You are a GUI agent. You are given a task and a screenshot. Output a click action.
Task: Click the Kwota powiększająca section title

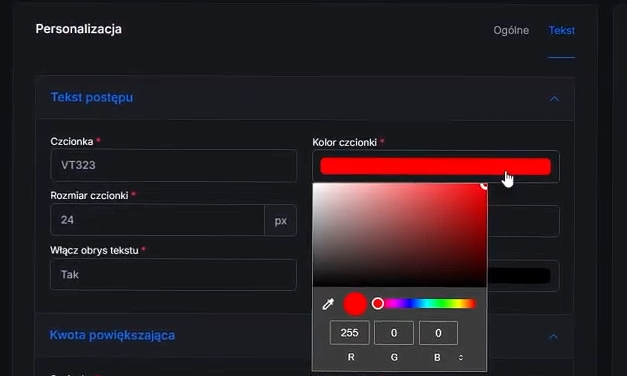point(112,335)
